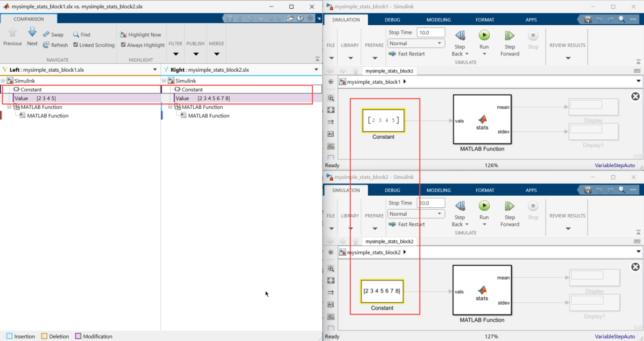
Task: Click Step Forward in block1 window
Action: (x=510, y=42)
